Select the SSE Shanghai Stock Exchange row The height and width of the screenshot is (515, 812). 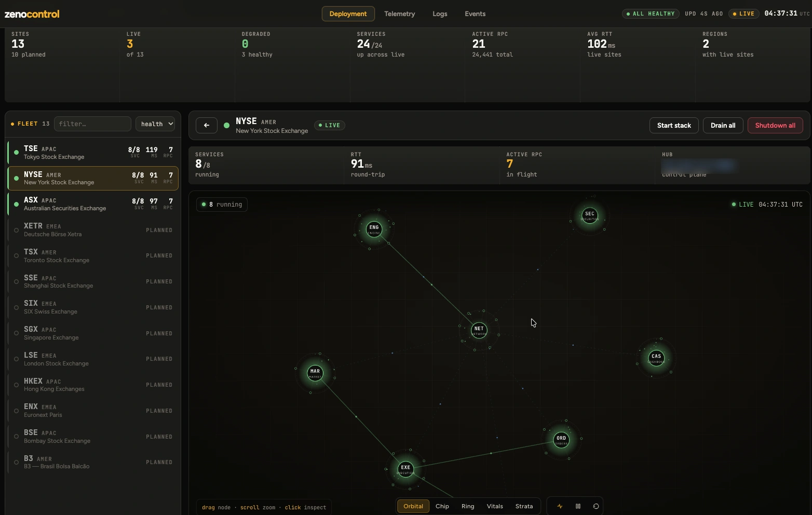(x=93, y=281)
